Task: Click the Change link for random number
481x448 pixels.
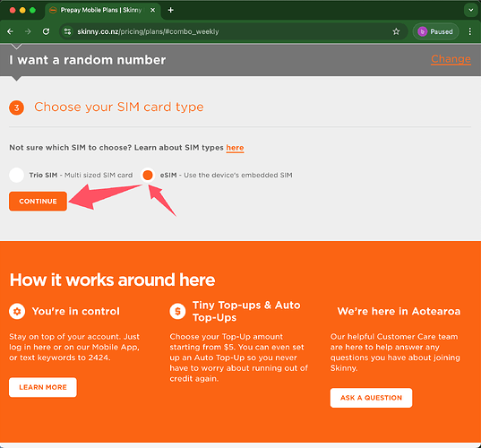Action: point(451,59)
